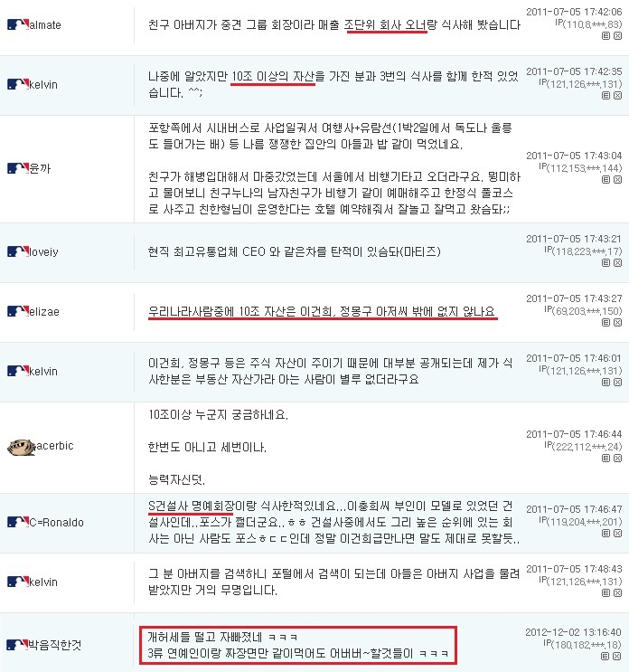Screen dimensions: 629x672
Task: Click the username acerbic
Action: click(x=55, y=446)
